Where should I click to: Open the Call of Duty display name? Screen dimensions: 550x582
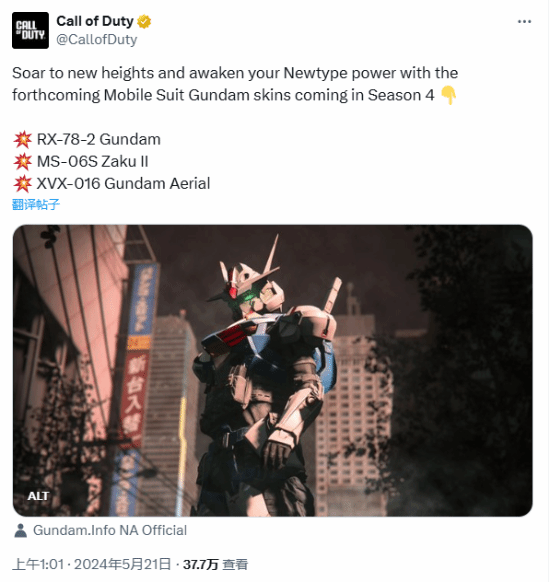click(x=95, y=21)
